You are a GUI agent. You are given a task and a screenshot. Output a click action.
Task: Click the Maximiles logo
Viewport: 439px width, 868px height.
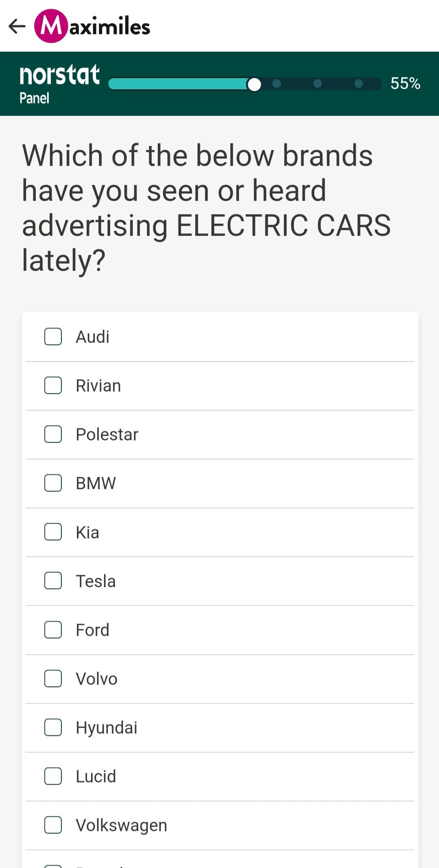point(93,26)
